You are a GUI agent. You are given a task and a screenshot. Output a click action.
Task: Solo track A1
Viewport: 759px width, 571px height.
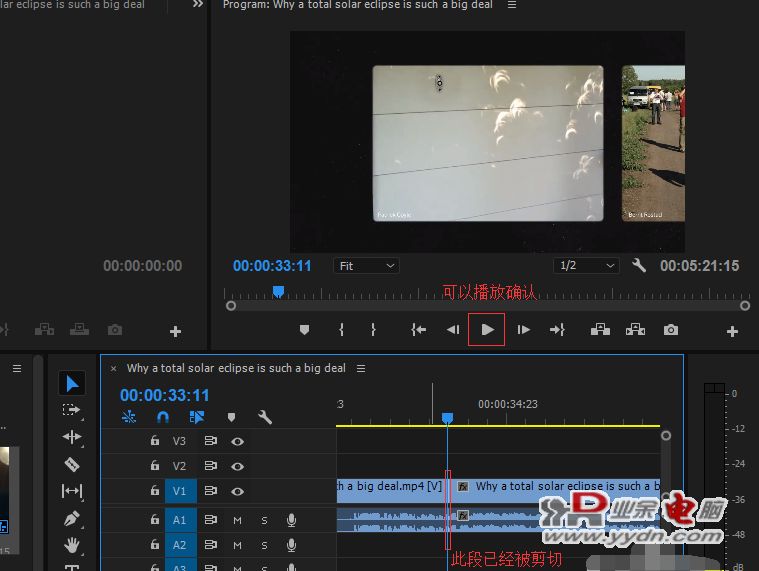pyautogui.click(x=264, y=520)
